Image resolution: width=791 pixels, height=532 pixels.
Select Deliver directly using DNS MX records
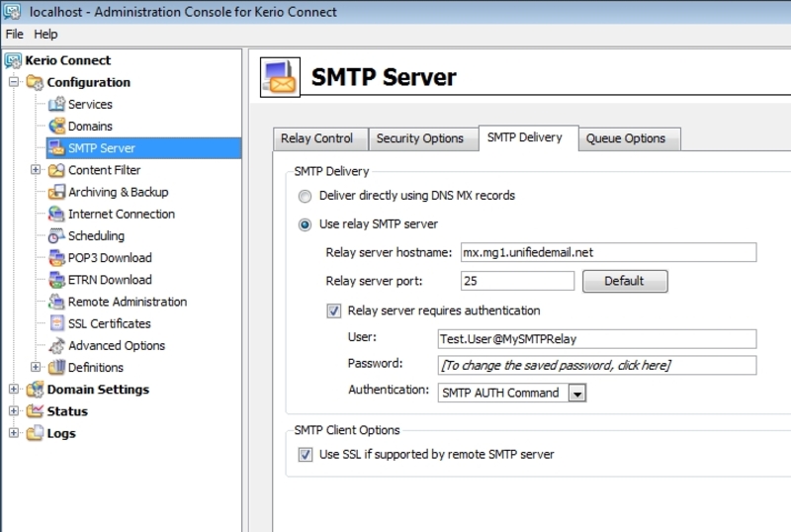point(305,196)
